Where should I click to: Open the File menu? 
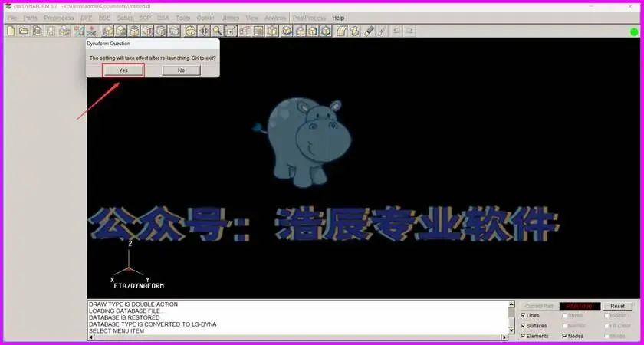12,18
